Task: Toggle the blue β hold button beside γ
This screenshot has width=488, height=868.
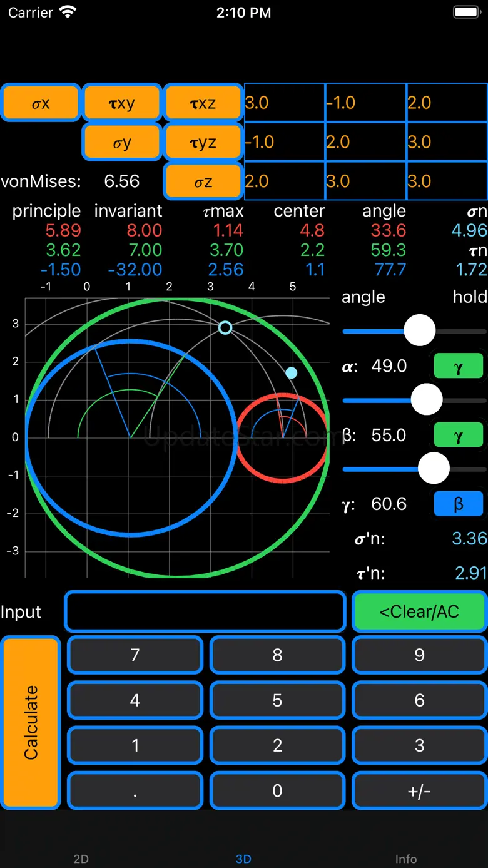Action: (459, 504)
